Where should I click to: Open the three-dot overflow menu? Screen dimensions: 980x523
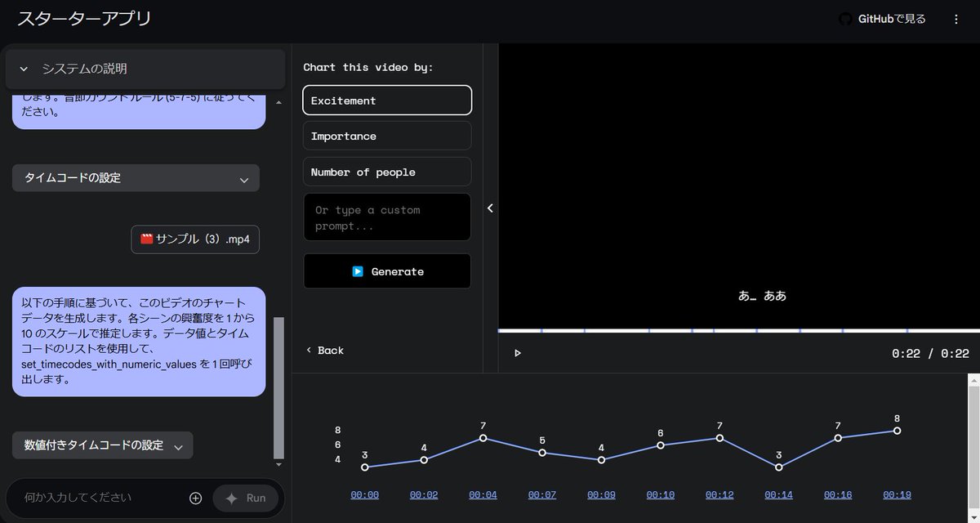coord(956,19)
